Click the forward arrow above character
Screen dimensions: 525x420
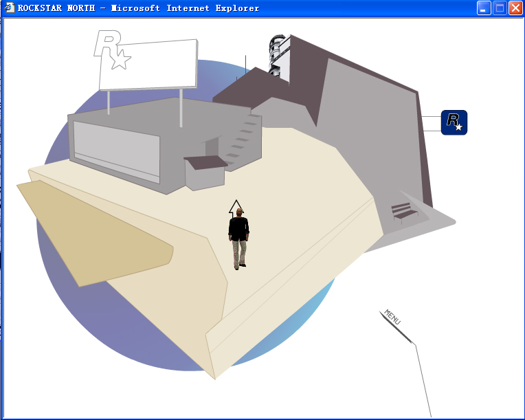point(236,207)
